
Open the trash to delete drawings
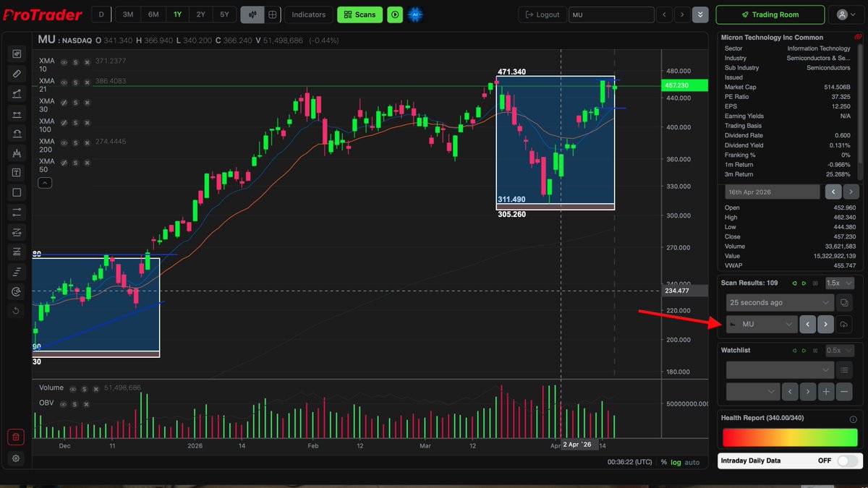pos(16,437)
